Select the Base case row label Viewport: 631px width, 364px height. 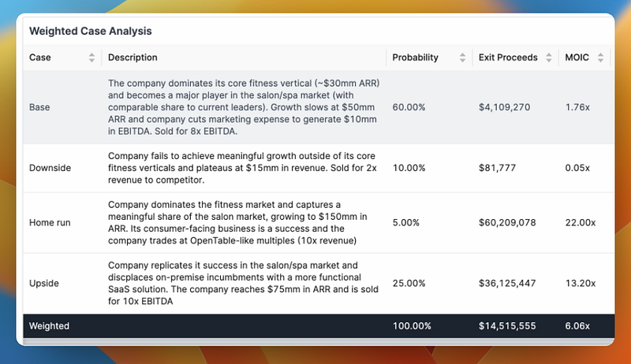pos(39,107)
